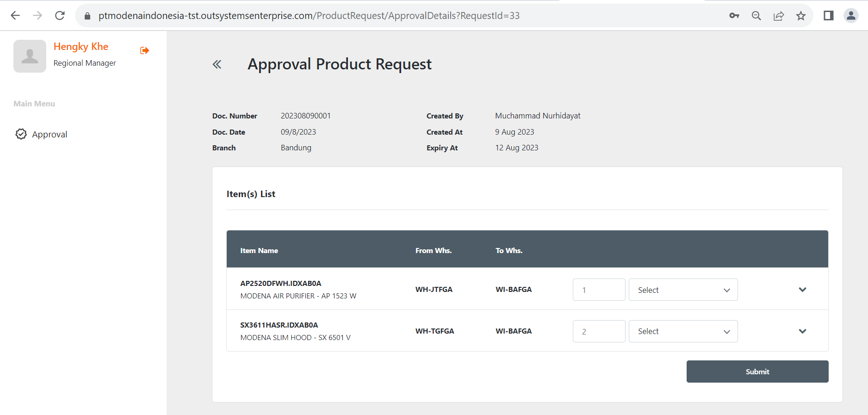Image resolution: width=868 pixels, height=415 pixels.
Task: Open the browser profile account icon
Action: tap(851, 16)
